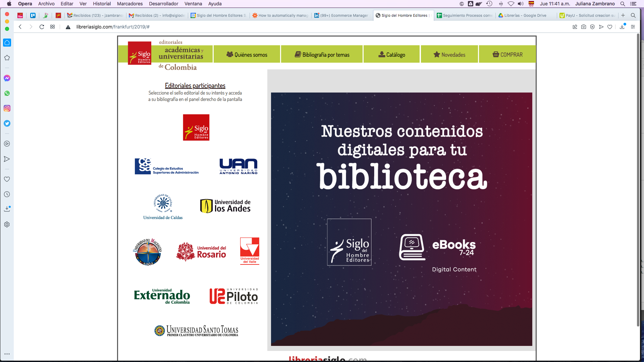Click Quiénes somos nav button

[x=247, y=54]
